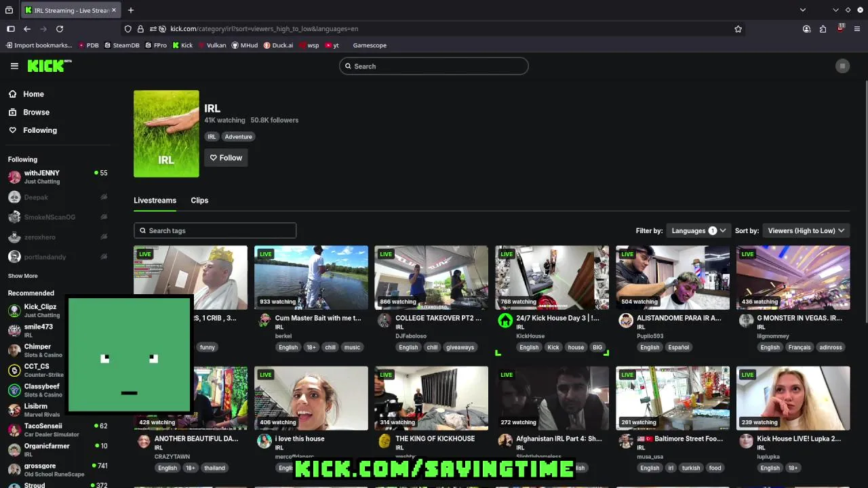Open the 24/7 Kick House Day 3 thumbnail
Viewport: 868px width, 488px height.
click(552, 277)
